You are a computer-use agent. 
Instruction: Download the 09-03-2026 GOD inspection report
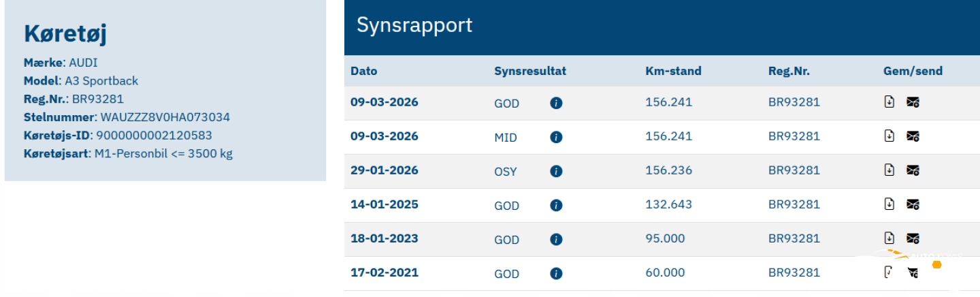point(889,102)
